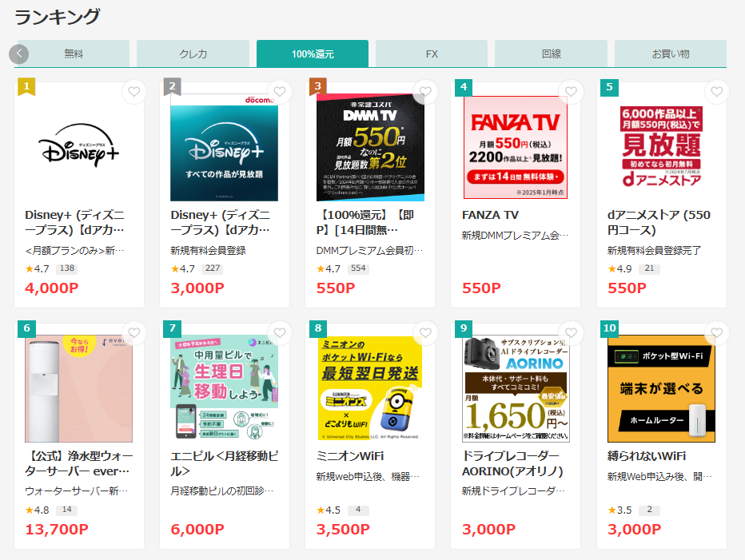Favorite the ドライブレコーダー AORINO offer
The height and width of the screenshot is (560, 745).
[x=571, y=332]
